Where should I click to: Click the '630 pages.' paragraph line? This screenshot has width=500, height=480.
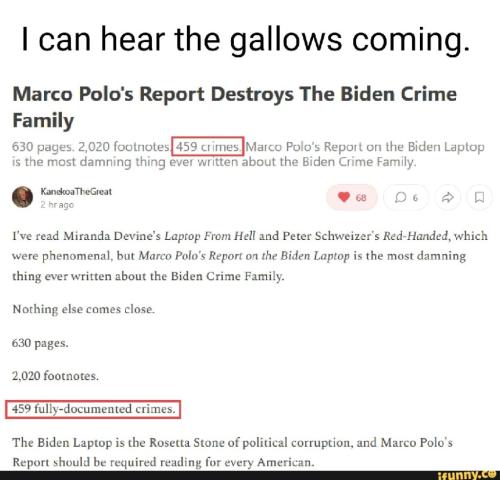[40, 343]
